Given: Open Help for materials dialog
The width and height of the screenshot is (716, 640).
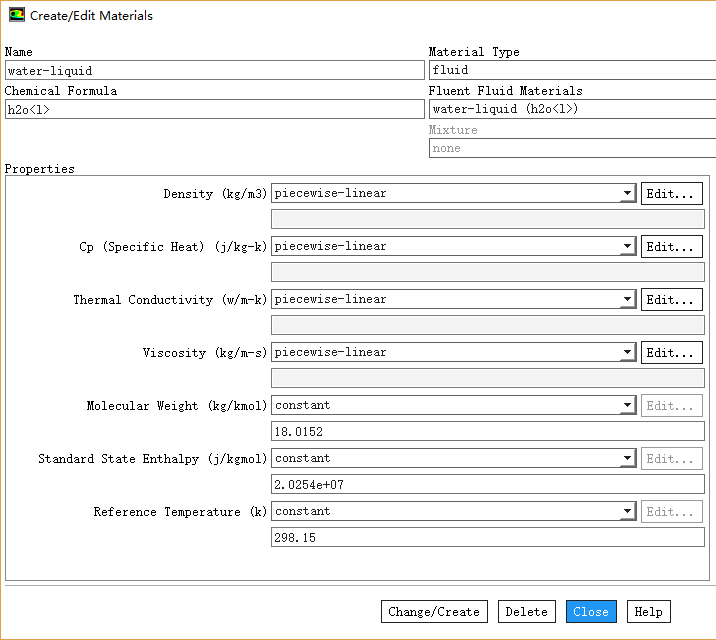Looking at the screenshot, I should pos(648,612).
